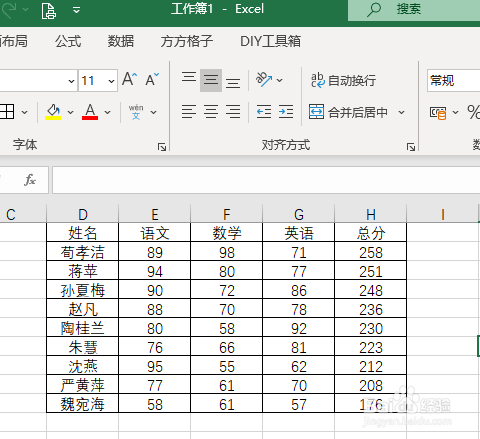Select column F header

(x=227, y=214)
